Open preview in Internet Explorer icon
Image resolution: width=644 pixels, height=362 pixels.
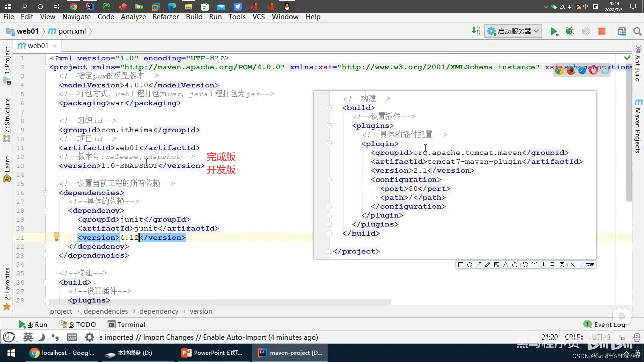click(x=605, y=70)
